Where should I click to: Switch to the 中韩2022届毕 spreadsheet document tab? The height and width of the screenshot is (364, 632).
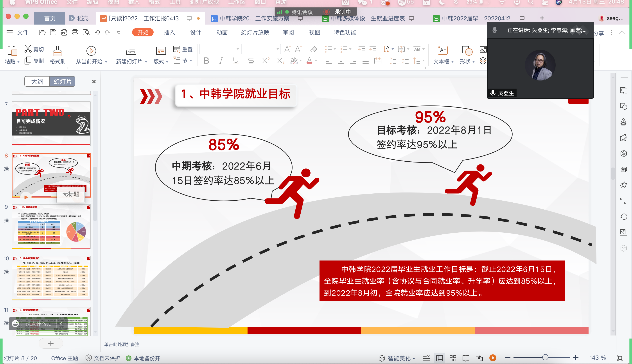475,18
